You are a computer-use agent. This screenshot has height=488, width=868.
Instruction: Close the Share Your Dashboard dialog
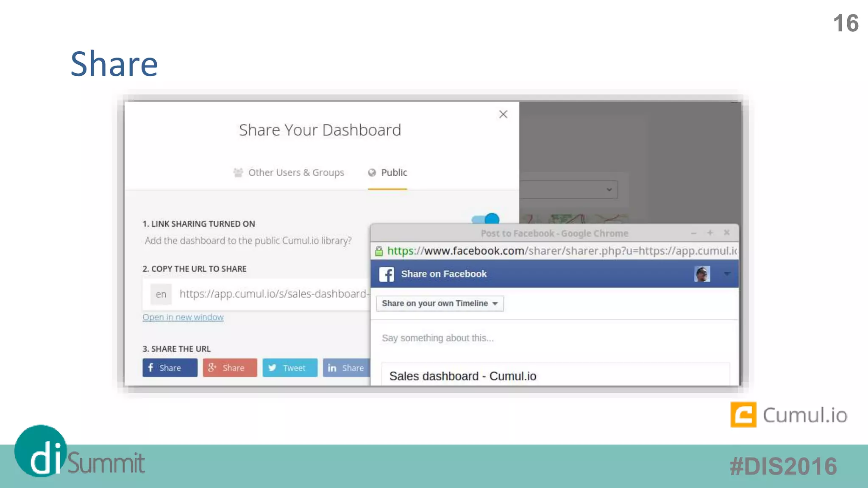point(503,114)
